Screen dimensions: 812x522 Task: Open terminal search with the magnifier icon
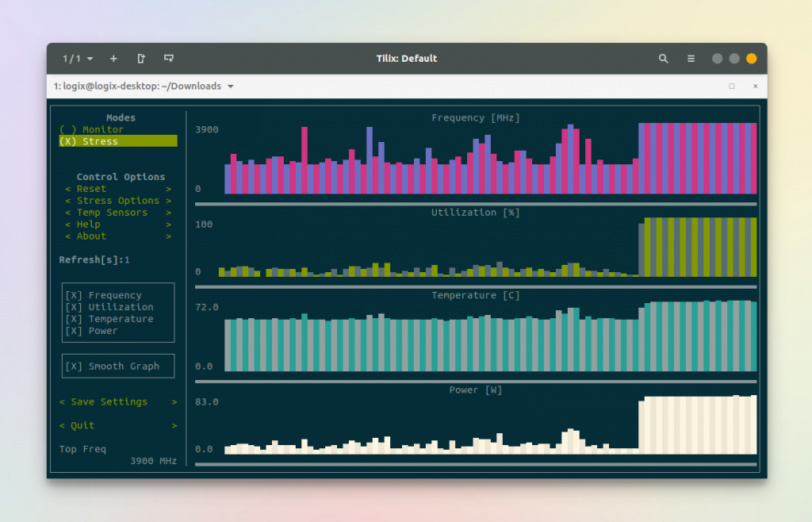pyautogui.click(x=663, y=58)
